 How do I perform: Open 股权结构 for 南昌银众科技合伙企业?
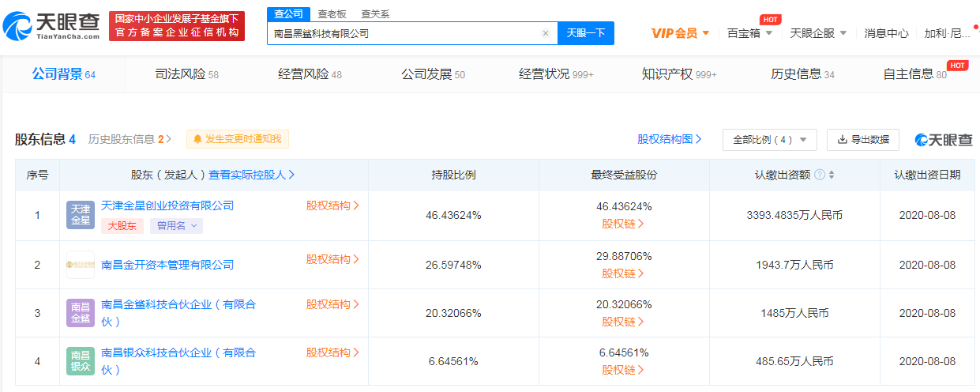332,352
